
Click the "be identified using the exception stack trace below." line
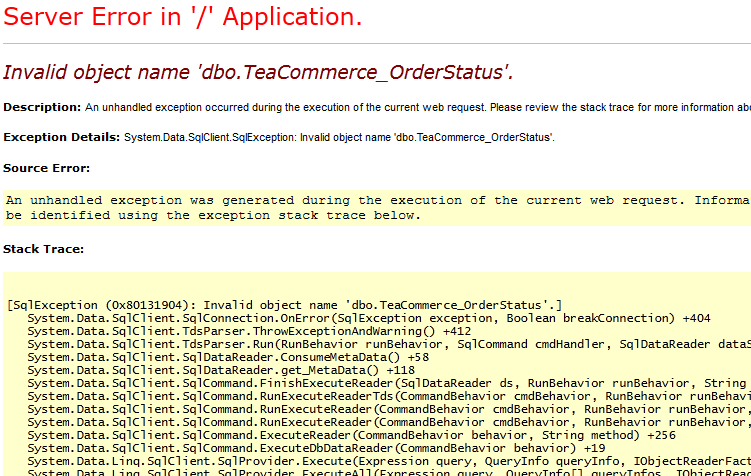click(213, 215)
